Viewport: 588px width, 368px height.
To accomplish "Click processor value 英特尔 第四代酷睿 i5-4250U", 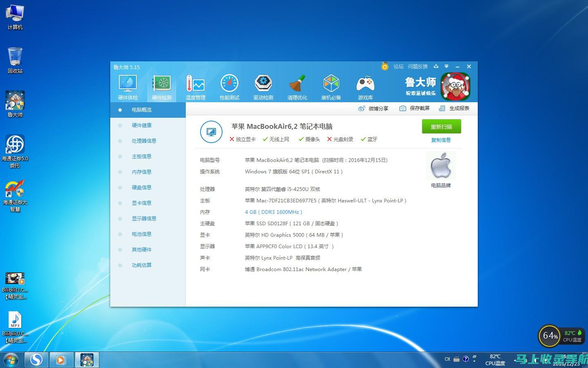I will tap(283, 189).
